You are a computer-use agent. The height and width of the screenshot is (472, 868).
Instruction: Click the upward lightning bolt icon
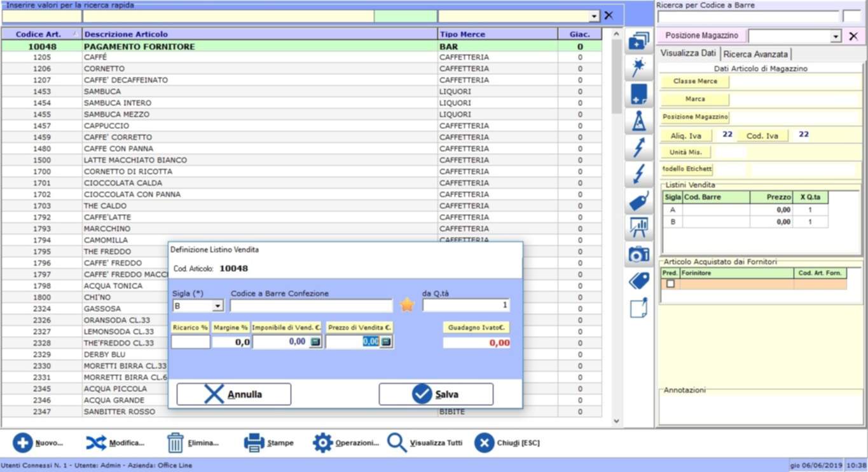click(638, 147)
